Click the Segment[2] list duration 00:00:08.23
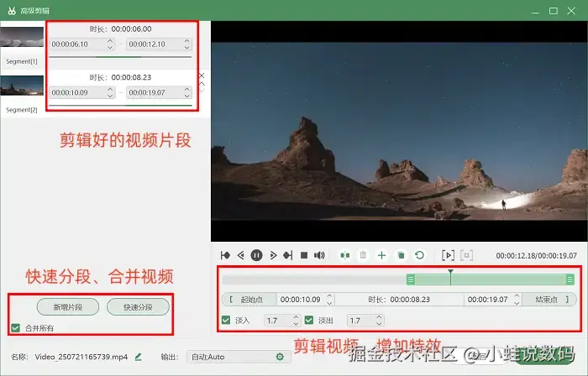Screen dimensions: 588x376 (131, 77)
